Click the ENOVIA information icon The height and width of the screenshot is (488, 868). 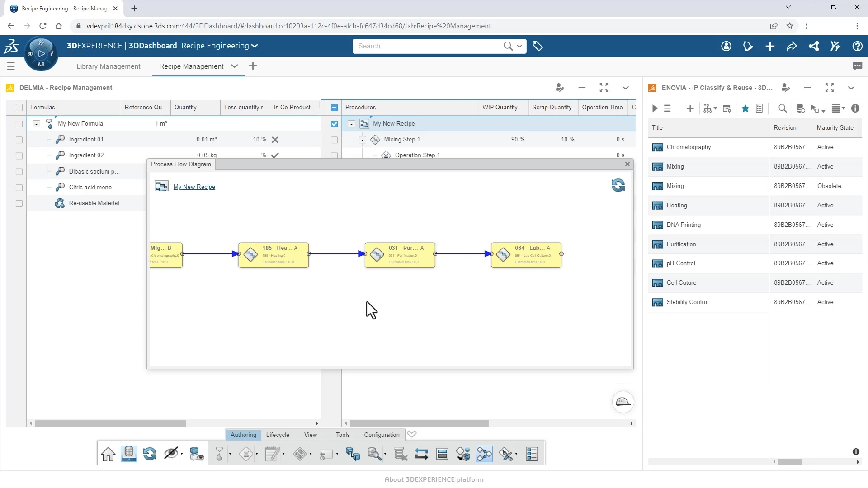tap(855, 108)
